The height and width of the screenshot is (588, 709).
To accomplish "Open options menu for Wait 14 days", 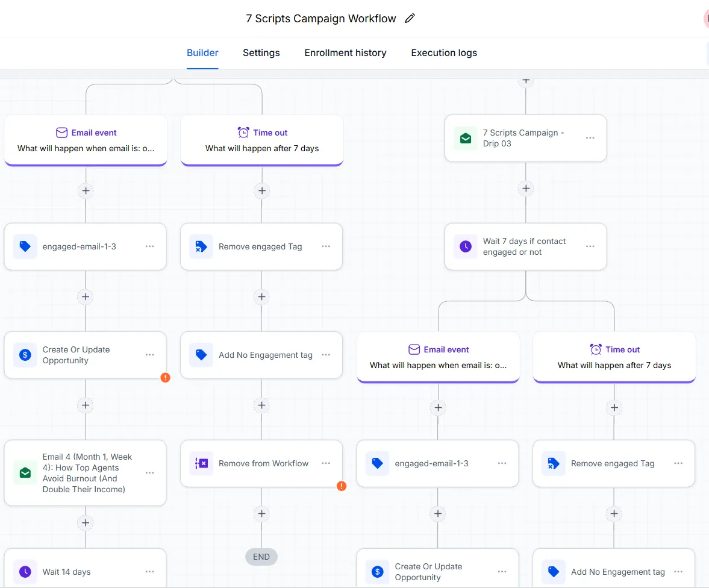I will (149, 572).
